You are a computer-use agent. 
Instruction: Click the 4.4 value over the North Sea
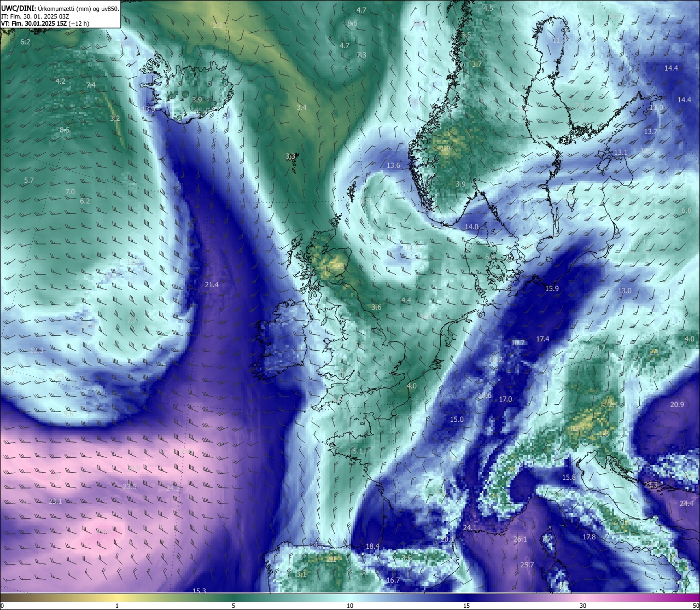tap(406, 300)
